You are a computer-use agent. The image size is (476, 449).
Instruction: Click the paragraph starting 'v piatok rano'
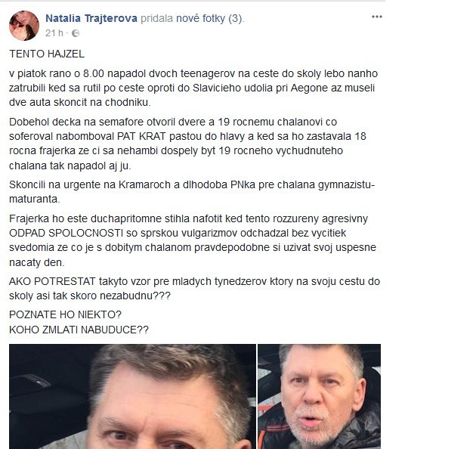[193, 88]
